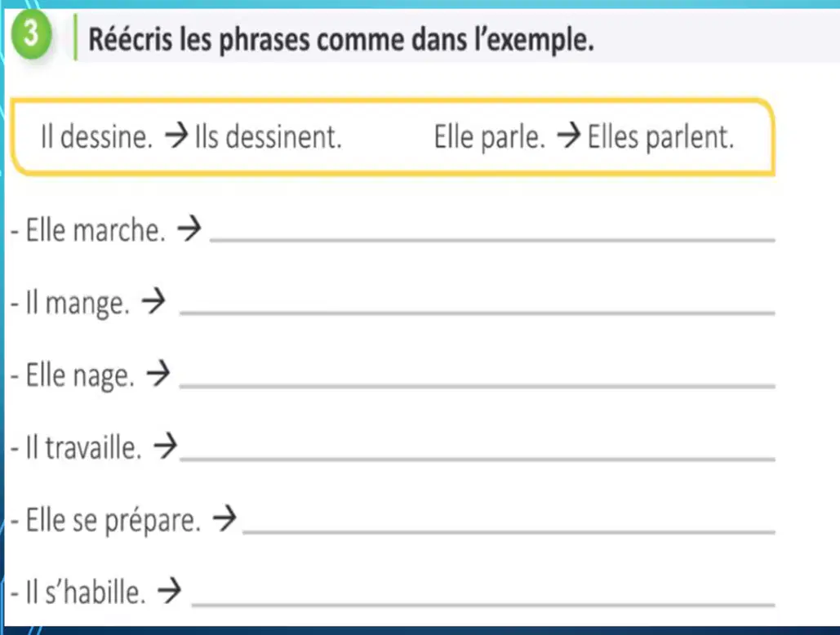This screenshot has height=635, width=840.
Task: Click the sentence "Elle se prépare."
Action: pyautogui.click(x=113, y=520)
